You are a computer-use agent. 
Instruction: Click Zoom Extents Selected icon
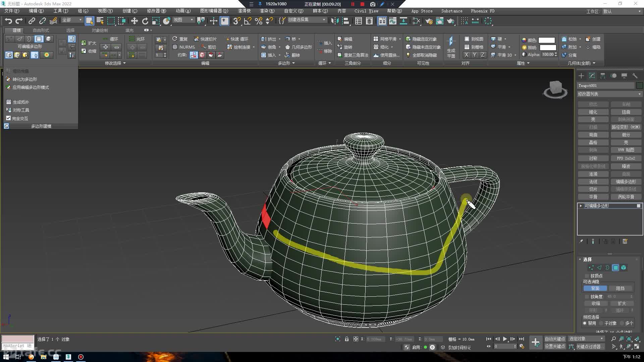(629, 339)
